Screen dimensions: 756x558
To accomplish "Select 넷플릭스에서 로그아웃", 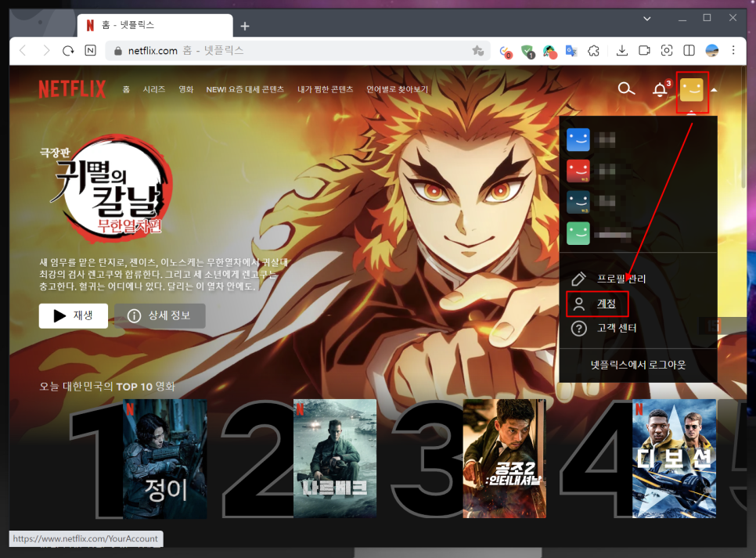I will point(638,365).
